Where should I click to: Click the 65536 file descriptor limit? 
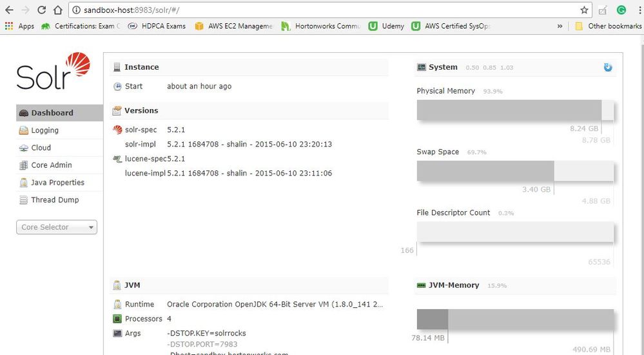pyautogui.click(x=600, y=261)
